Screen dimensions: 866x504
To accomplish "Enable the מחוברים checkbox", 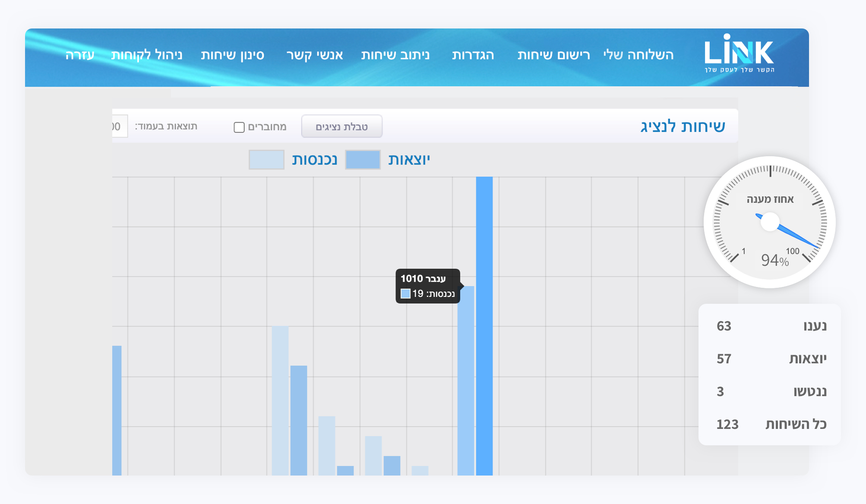I will pyautogui.click(x=239, y=127).
